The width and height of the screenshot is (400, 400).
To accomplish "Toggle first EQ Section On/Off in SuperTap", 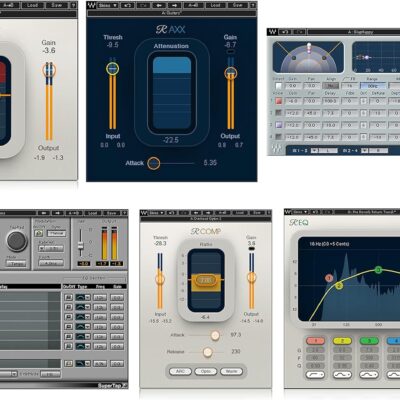I will 69,297.
